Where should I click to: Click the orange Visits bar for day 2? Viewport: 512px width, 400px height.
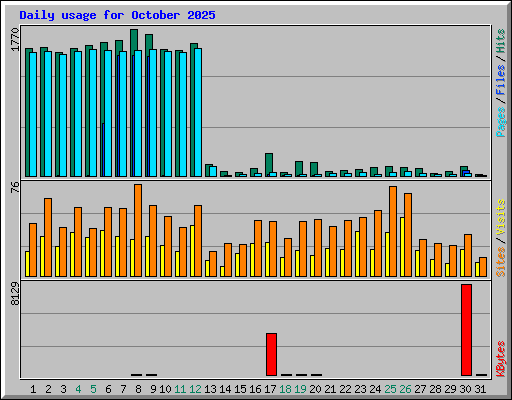pos(48,237)
